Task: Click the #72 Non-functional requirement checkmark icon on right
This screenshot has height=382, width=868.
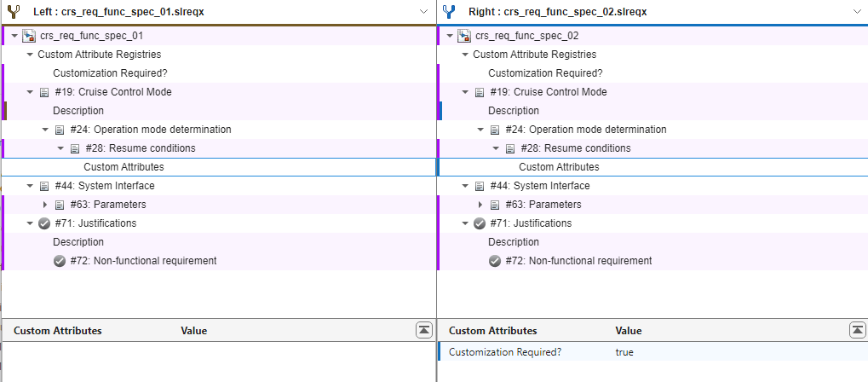Action: pos(495,261)
